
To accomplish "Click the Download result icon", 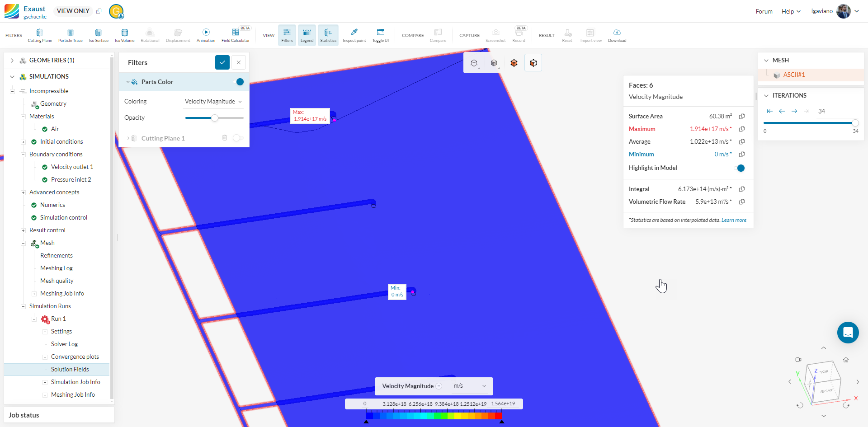I will coord(617,35).
